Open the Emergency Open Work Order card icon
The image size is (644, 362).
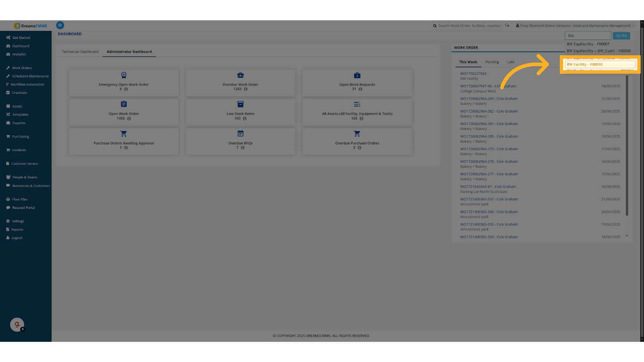(124, 75)
